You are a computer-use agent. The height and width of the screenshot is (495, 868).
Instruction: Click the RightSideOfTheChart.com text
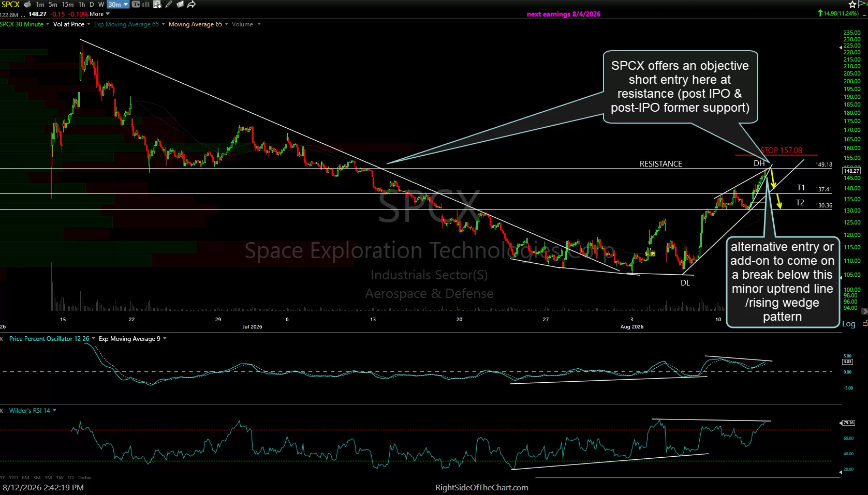[x=482, y=488]
